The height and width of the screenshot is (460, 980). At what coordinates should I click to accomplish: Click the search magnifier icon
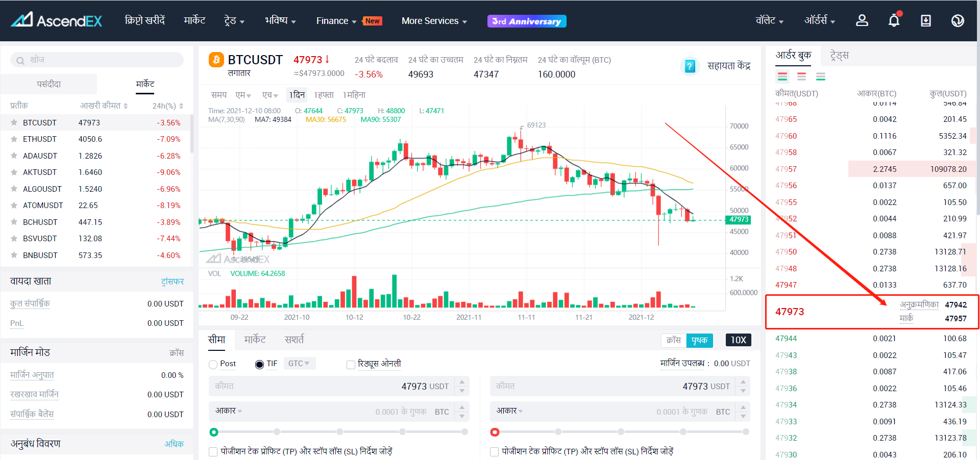[20, 60]
